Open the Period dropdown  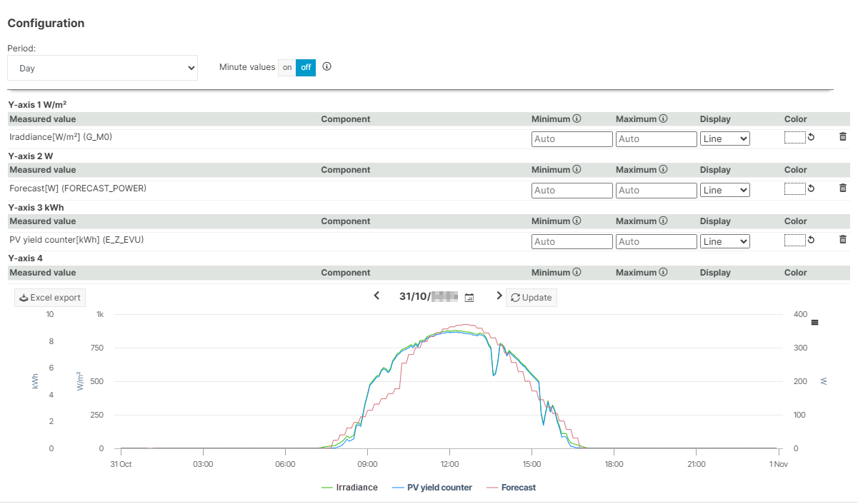102,68
